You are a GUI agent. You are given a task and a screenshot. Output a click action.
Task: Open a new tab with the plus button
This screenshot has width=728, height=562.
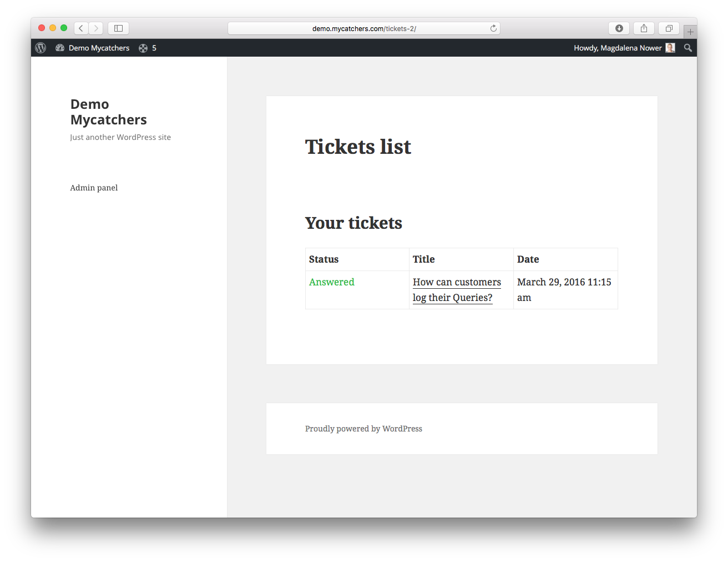tap(690, 32)
